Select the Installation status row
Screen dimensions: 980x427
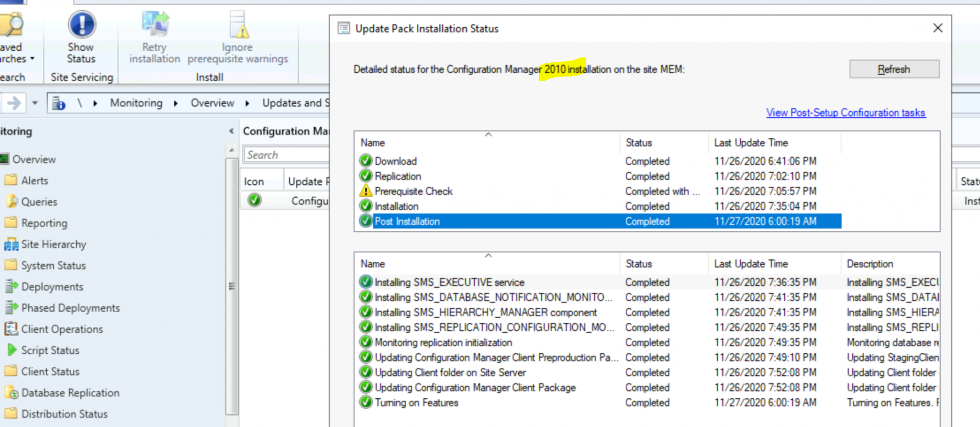tap(600, 206)
